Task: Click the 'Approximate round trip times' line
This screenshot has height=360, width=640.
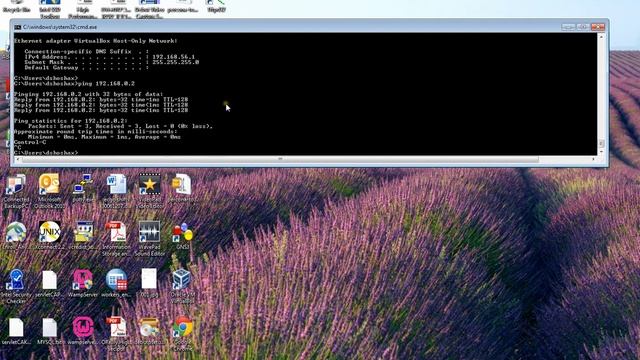Action: (96, 131)
